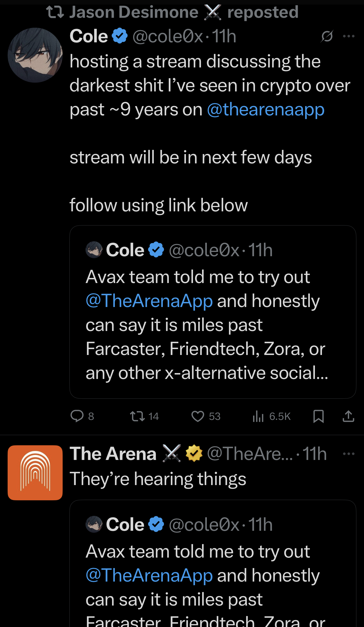The height and width of the screenshot is (627, 364).
Task: Tap Cole's blue verified badge
Action: click(120, 36)
